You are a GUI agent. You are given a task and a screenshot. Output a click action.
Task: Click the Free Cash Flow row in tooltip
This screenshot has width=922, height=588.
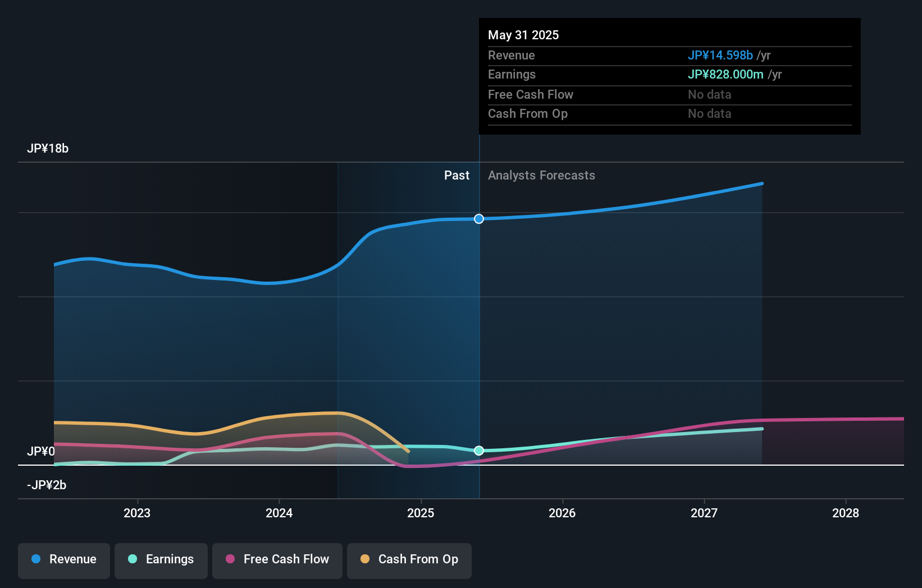point(670,95)
